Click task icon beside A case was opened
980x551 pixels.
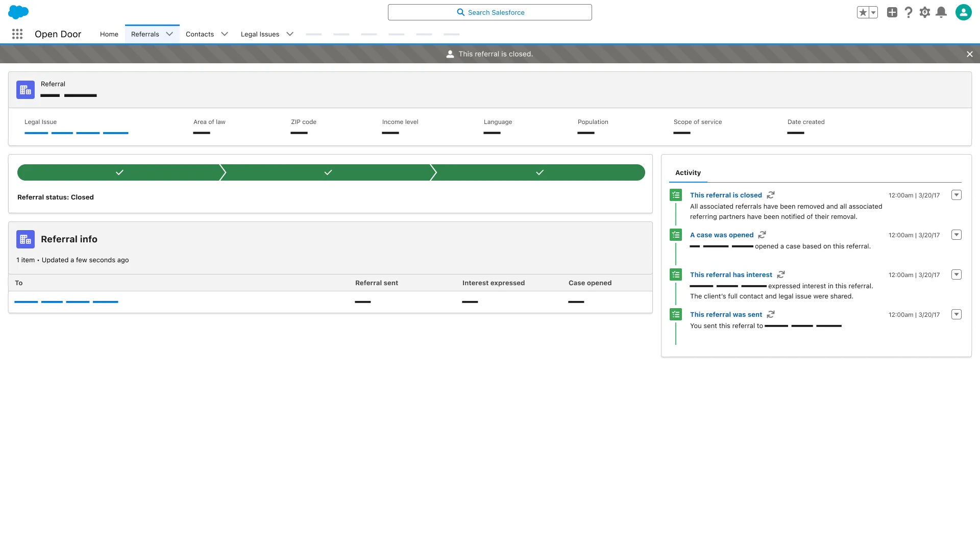[676, 235]
